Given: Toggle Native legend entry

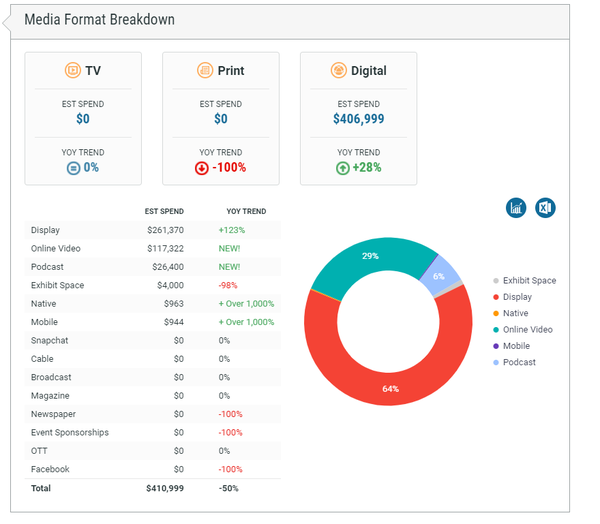Looking at the screenshot, I should (511, 313).
